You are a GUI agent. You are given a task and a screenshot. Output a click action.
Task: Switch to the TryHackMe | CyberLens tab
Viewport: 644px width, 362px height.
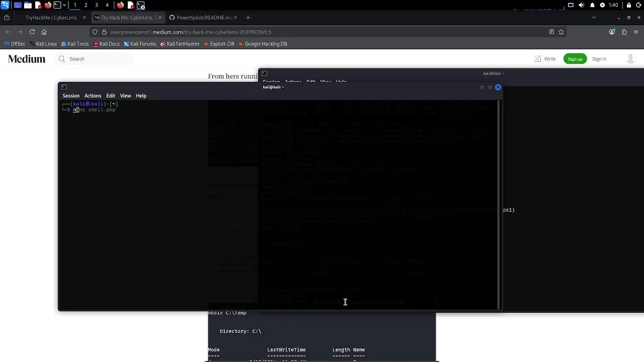pyautogui.click(x=51, y=18)
